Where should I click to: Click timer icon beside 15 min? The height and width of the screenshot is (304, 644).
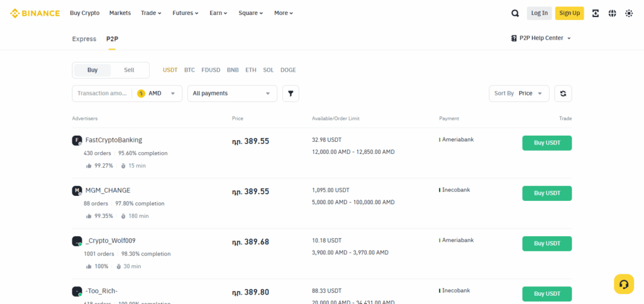pyautogui.click(x=123, y=166)
